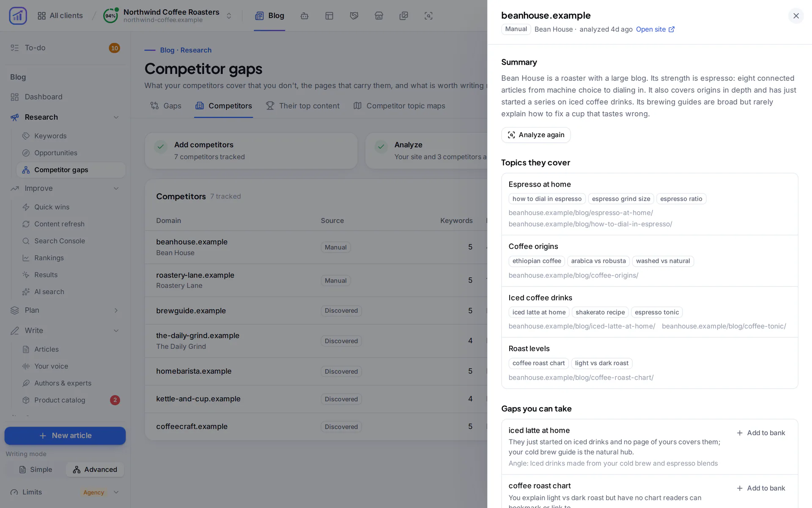Viewport: 812px width, 508px height.
Task: Click Analyze again button
Action: click(x=536, y=135)
